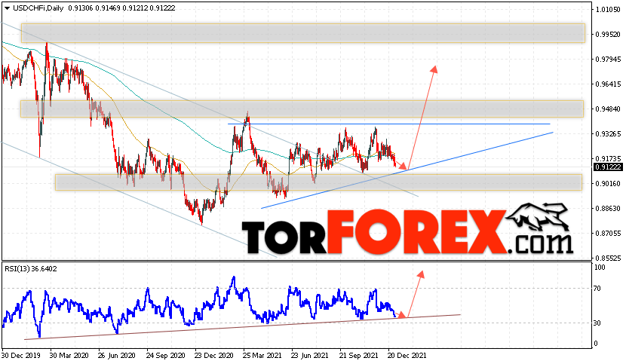Click the triangle dropdown before USDCHFi
The image size is (626, 364).
[x=7, y=8]
